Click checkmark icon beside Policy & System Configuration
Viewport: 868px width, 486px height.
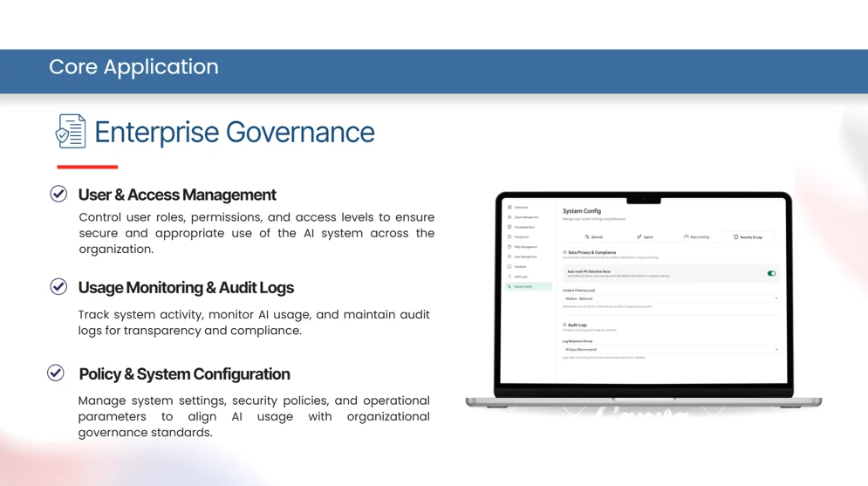click(55, 373)
